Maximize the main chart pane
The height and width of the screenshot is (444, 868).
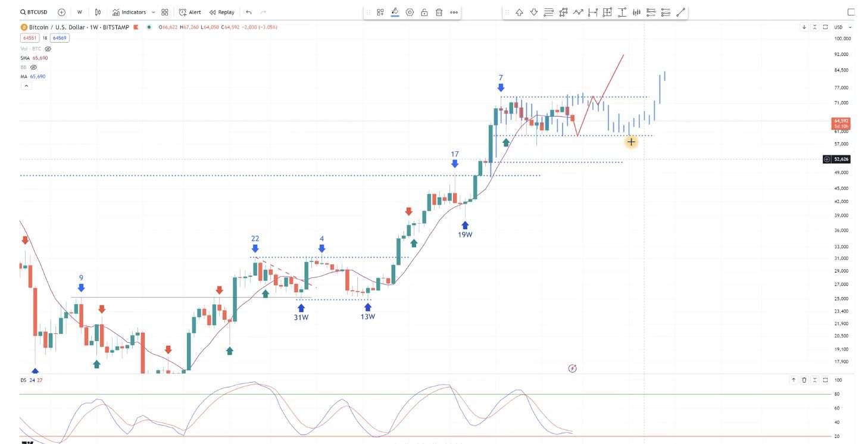pos(825,27)
